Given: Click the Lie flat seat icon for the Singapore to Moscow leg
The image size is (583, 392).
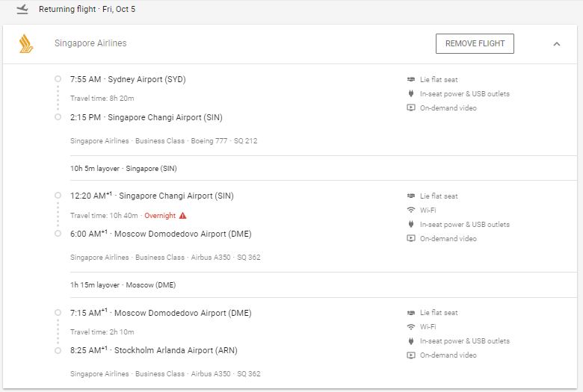Looking at the screenshot, I should 411,196.
